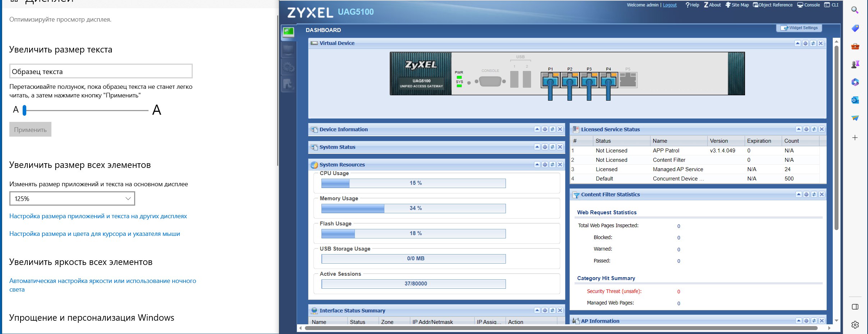This screenshot has width=868, height=334.
Task: Click the CONSOLE port on the virtual device
Action: 490,82
